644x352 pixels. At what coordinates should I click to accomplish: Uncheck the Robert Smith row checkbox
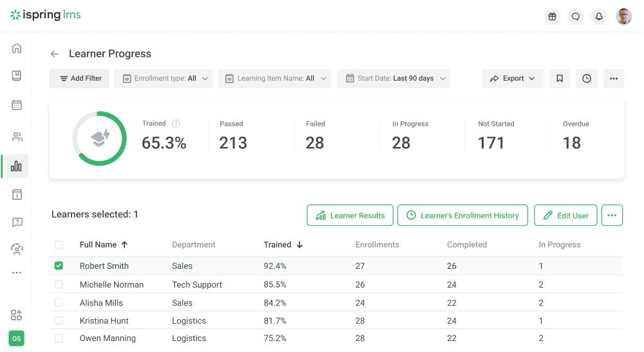(59, 266)
